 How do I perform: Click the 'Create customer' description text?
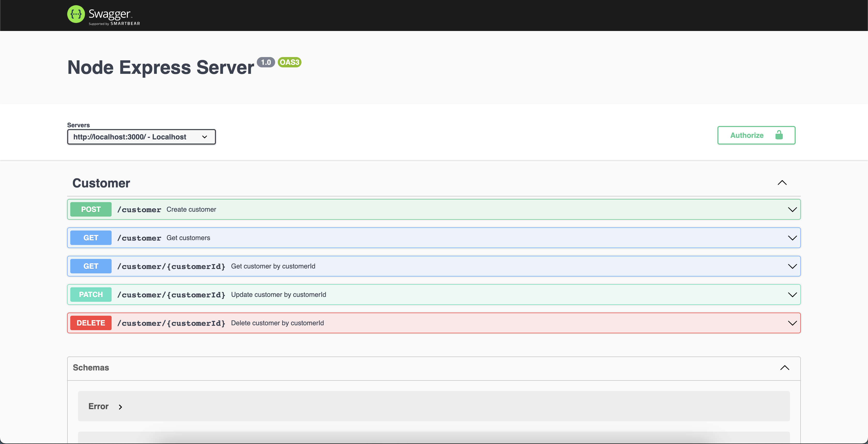tap(191, 209)
